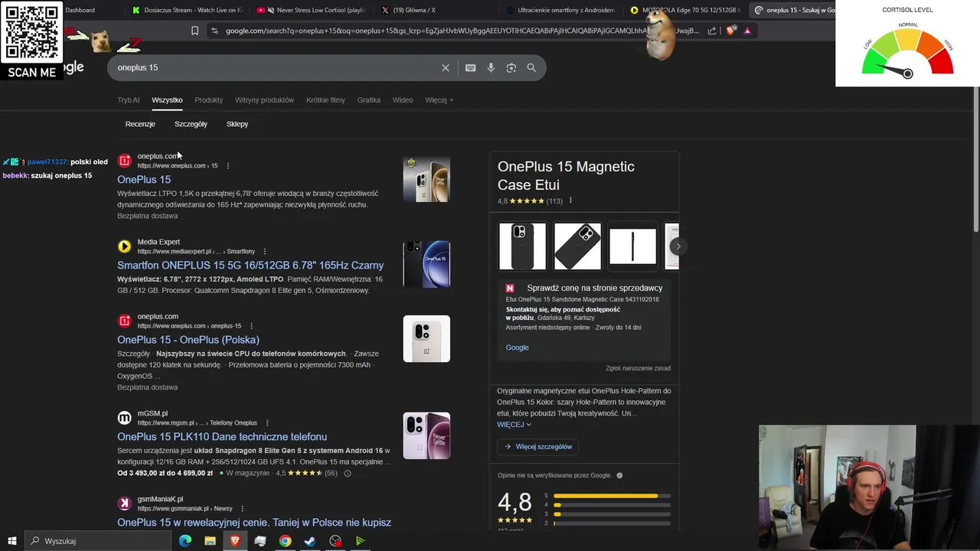Viewport: 980px width, 551px height.
Task: Open the 'Grafika' tab
Action: pos(368,99)
